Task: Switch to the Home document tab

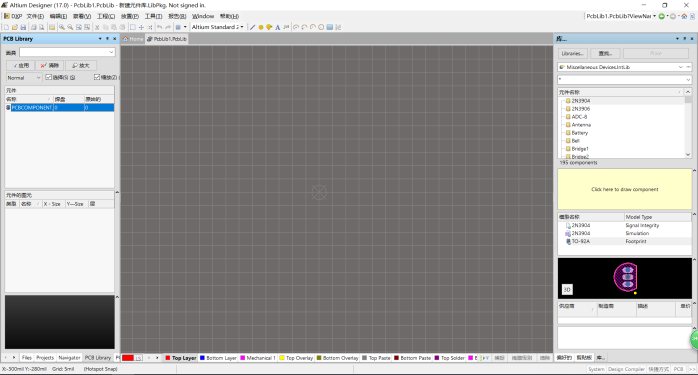Action: 133,39
